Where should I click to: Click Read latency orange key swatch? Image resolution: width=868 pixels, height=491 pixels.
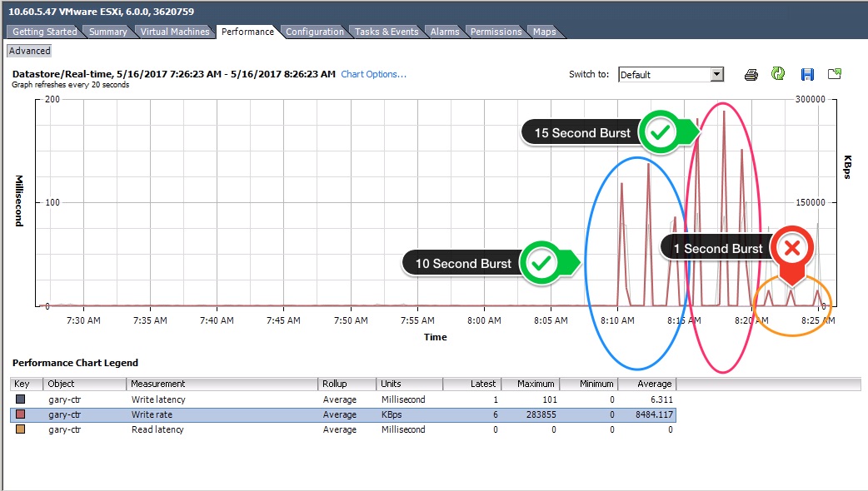(x=21, y=430)
